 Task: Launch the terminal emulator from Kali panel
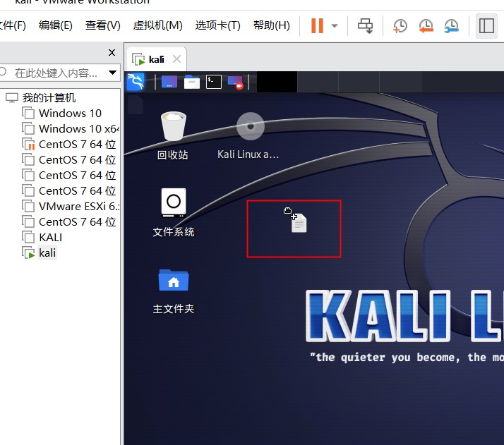(x=214, y=82)
